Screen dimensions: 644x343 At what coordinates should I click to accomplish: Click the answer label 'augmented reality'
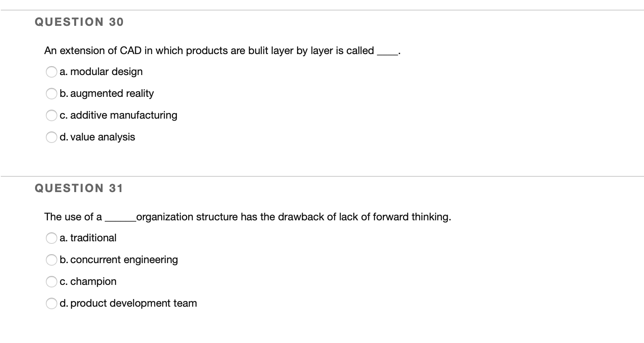click(106, 94)
